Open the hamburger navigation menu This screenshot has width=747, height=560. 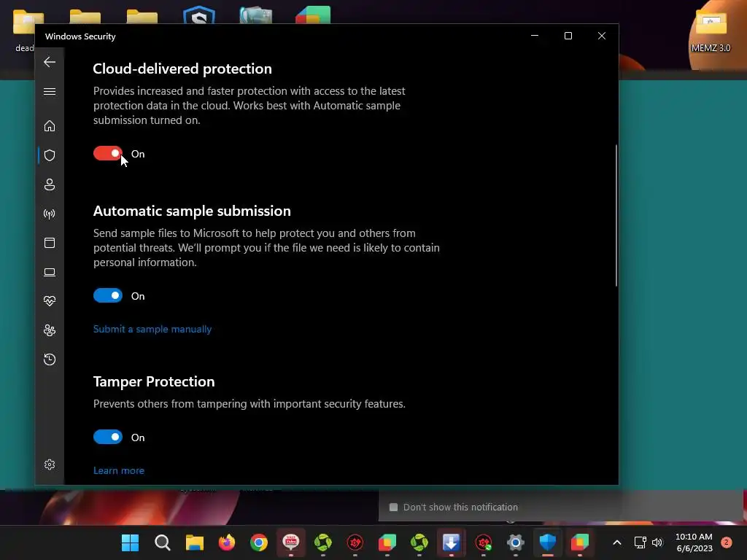(x=50, y=91)
